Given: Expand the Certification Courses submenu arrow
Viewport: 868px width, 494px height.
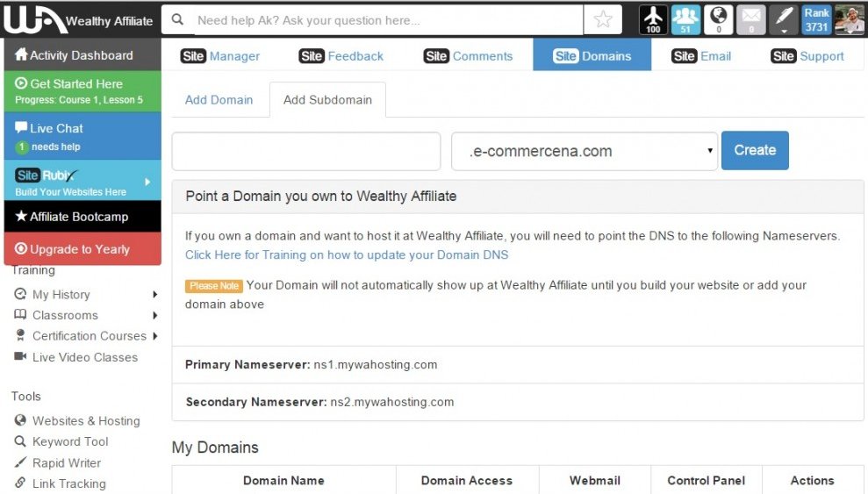Looking at the screenshot, I should (x=155, y=336).
